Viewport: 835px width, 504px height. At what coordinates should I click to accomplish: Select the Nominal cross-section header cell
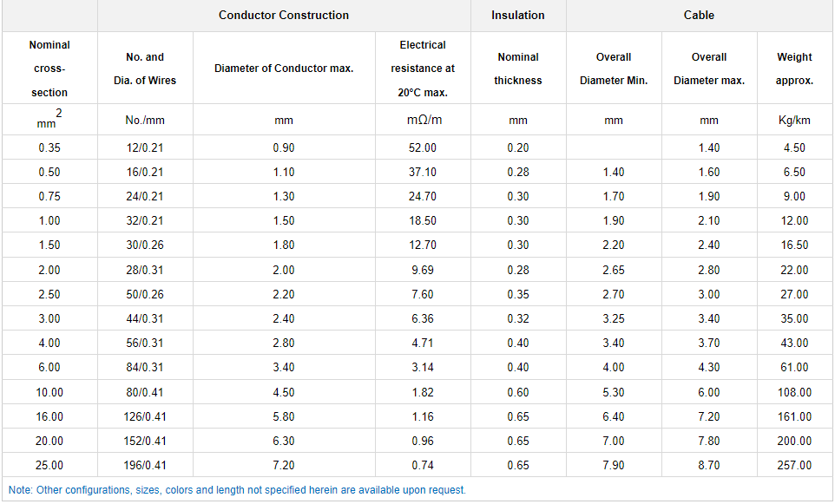[49, 69]
